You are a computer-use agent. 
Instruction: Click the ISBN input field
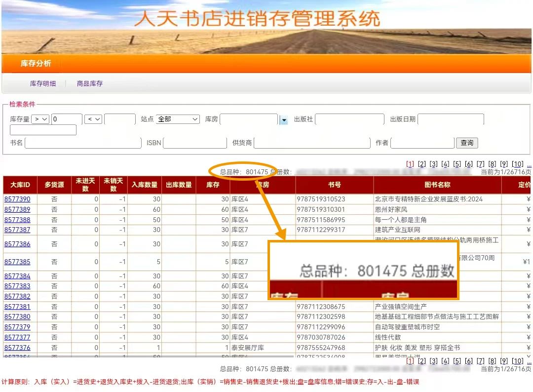194,143
